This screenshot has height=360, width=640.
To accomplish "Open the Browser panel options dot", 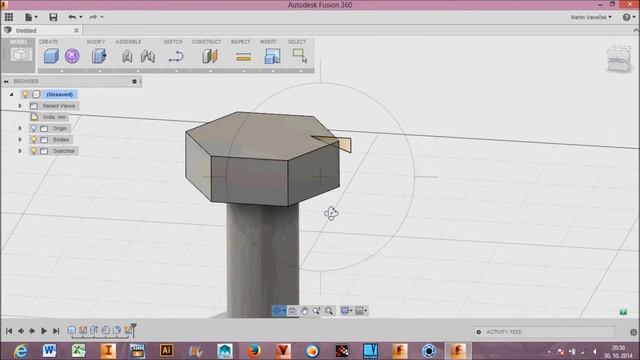I will click(134, 82).
